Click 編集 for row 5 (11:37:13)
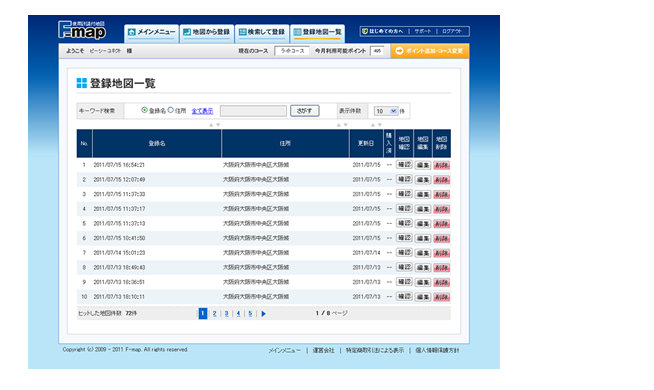Image resolution: width=654 pixels, height=390 pixels. tap(423, 224)
